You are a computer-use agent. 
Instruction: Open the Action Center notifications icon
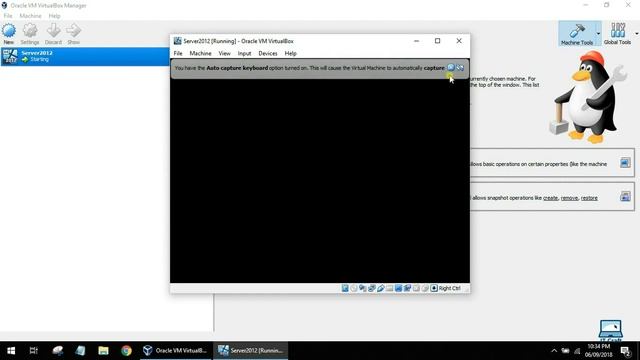pos(625,351)
